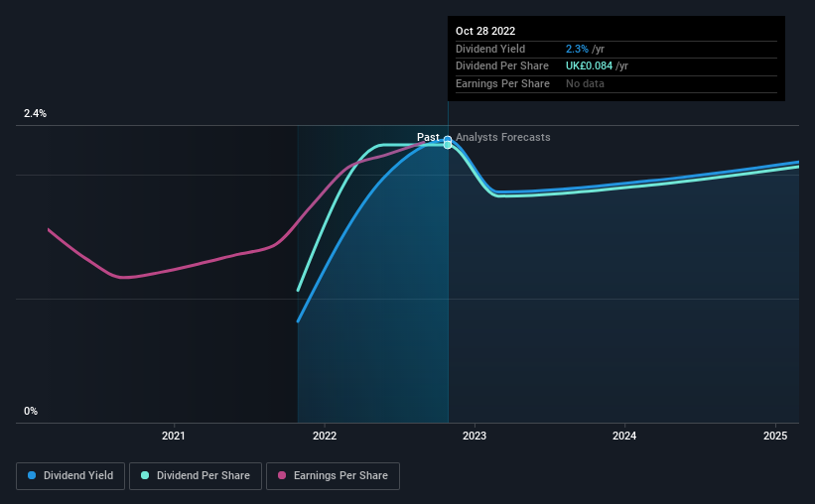815x504 pixels.
Task: Click the blue Dividend Yield legend dot
Action: point(32,475)
